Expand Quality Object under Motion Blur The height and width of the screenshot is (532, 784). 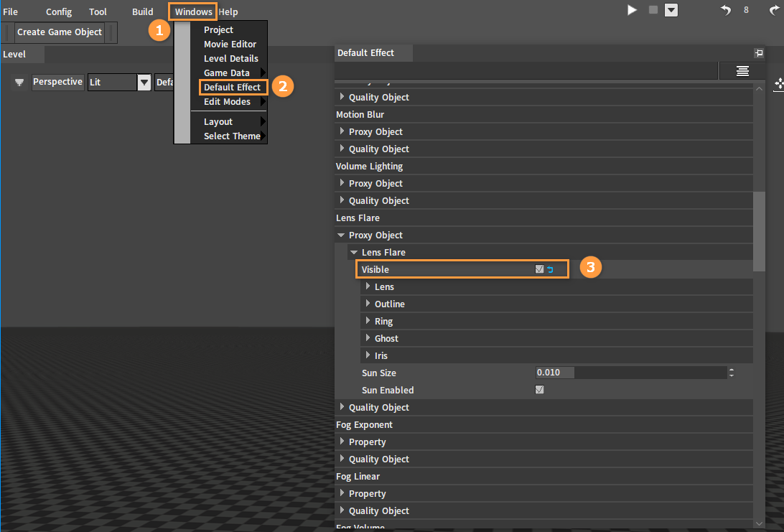[x=342, y=149]
